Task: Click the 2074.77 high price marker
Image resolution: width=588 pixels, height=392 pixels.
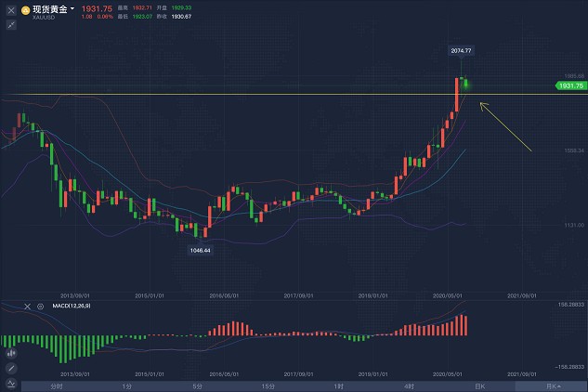Action: pos(462,51)
